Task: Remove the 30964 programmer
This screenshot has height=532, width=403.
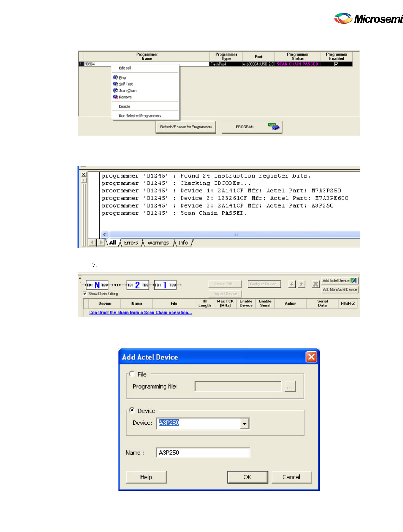Action: [125, 97]
